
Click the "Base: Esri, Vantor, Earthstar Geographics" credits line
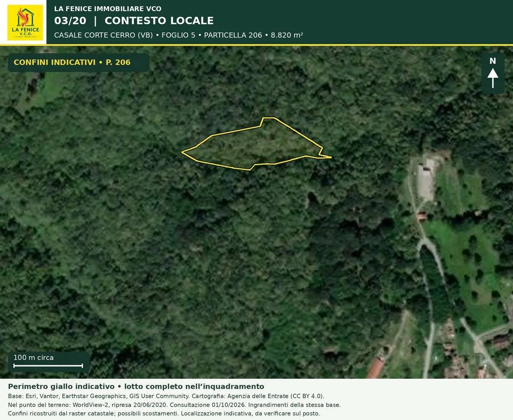(166, 396)
